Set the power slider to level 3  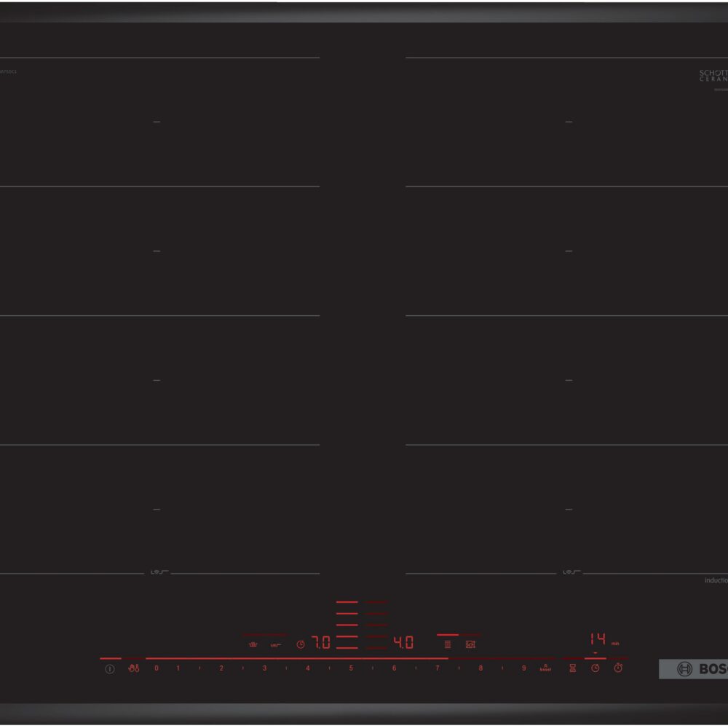pos(265,668)
